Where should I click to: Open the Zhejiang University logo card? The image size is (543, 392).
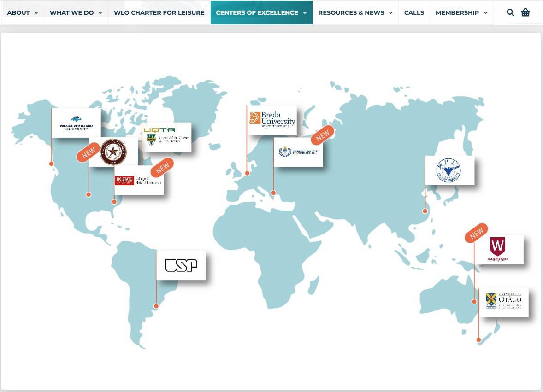pyautogui.click(x=449, y=170)
